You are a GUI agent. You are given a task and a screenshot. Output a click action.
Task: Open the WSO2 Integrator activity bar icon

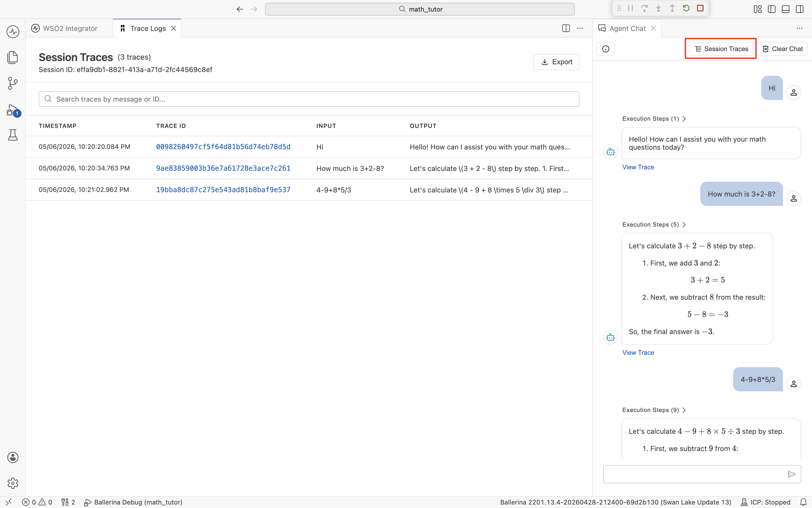tap(13, 32)
